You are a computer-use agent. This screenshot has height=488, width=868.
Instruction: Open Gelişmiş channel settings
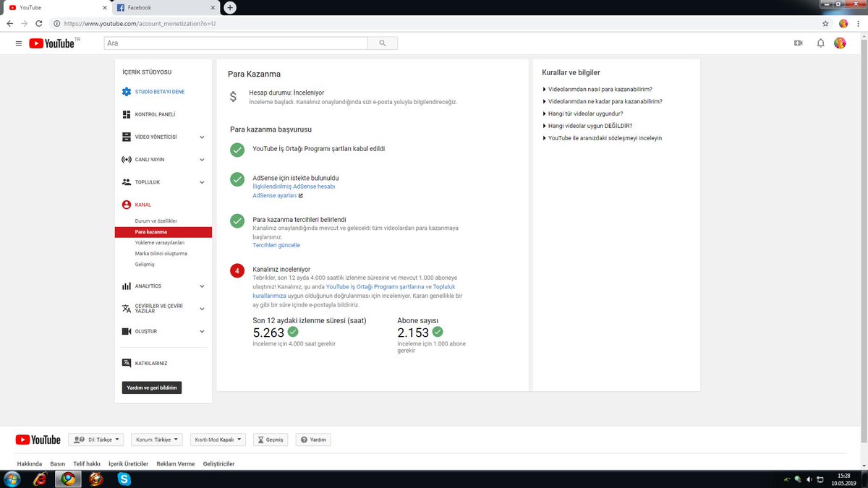coord(145,265)
